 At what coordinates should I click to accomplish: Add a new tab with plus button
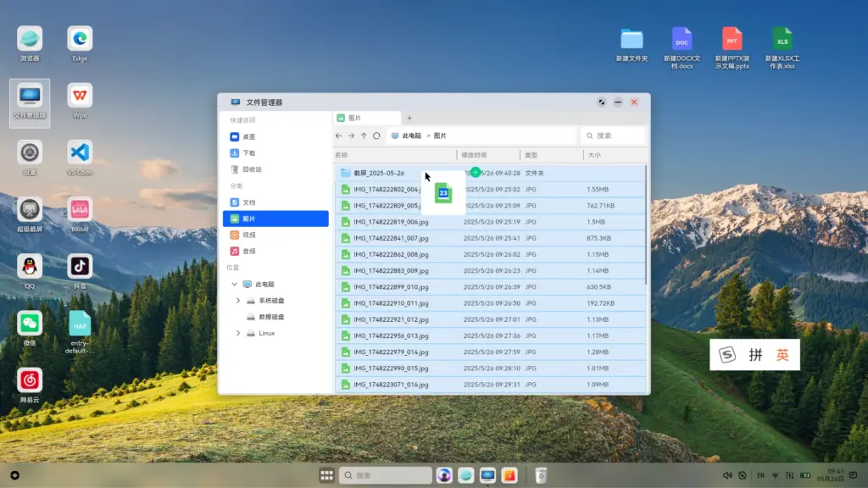pos(409,118)
